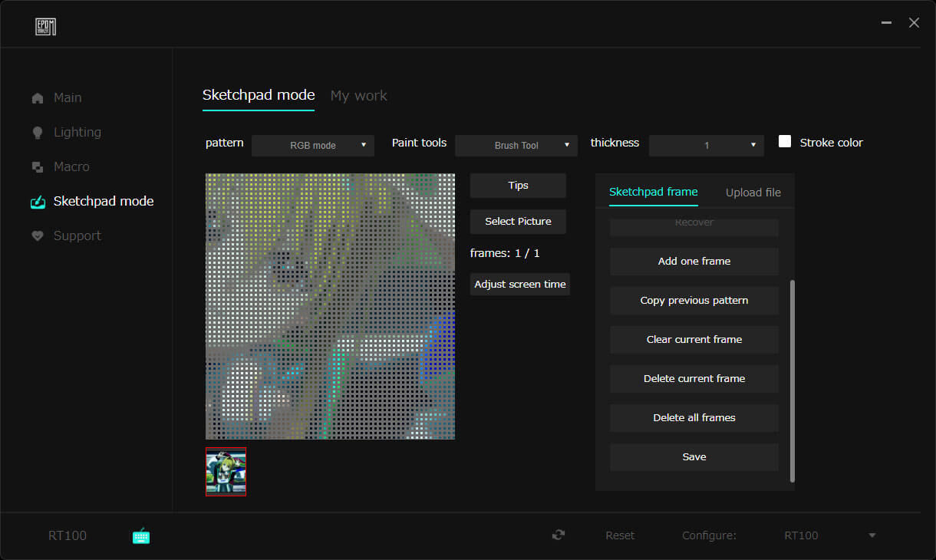
Task: Open the Paint tools Brush Tool dropdown
Action: (516, 145)
